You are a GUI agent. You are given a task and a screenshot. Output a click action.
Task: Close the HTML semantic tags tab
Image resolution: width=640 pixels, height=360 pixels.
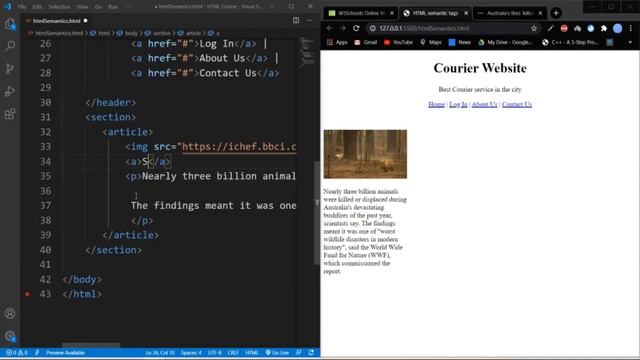pyautogui.click(x=466, y=13)
